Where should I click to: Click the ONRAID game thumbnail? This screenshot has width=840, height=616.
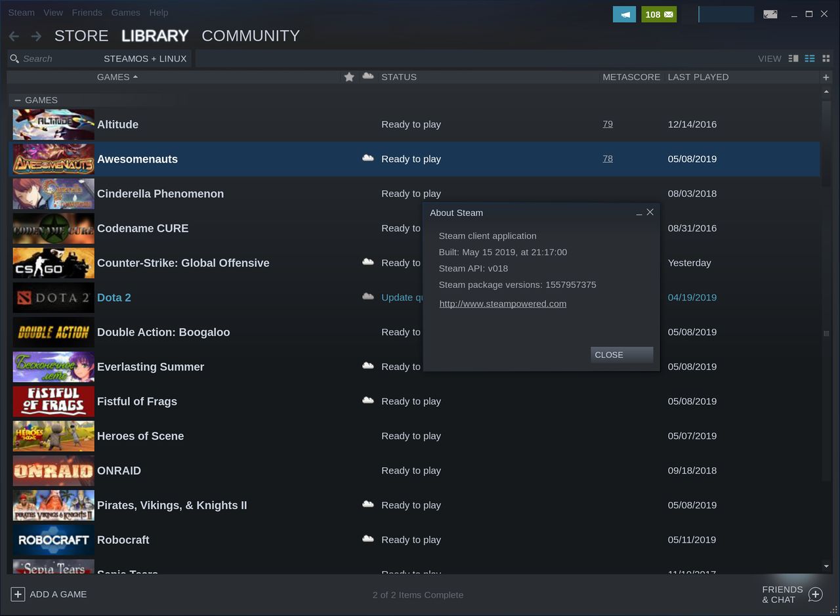[x=54, y=470]
